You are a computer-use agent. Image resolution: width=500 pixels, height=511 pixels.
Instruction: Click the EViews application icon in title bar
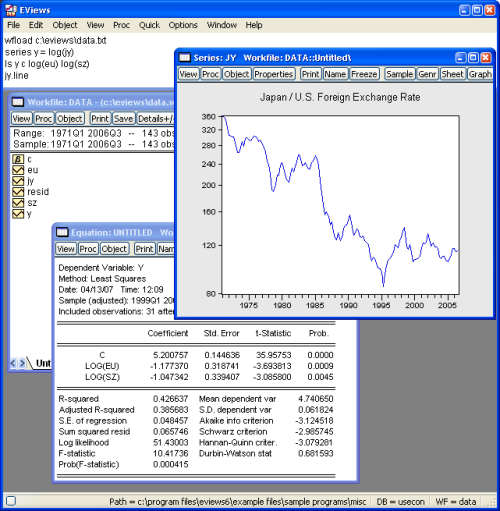[11, 10]
